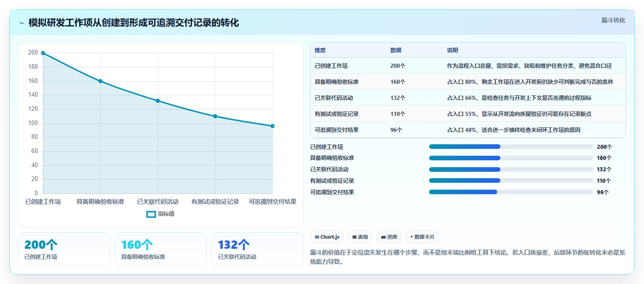The width and height of the screenshot is (644, 284).
Task: Click the lightning icon beside the dashboard title
Action: click(x=21, y=23)
